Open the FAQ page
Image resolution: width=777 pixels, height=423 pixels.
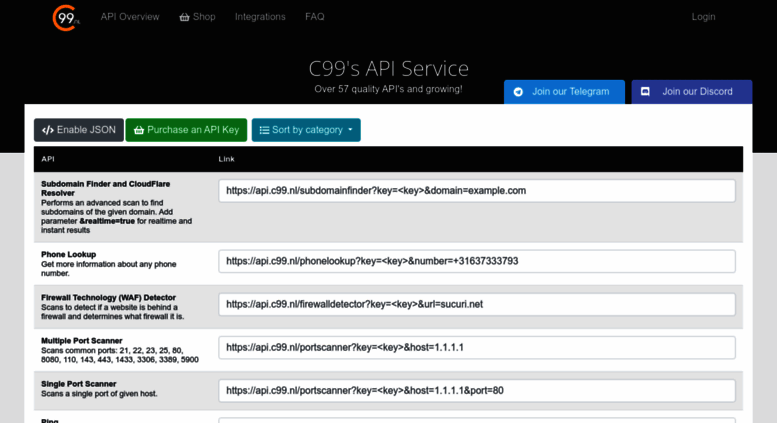tap(315, 17)
